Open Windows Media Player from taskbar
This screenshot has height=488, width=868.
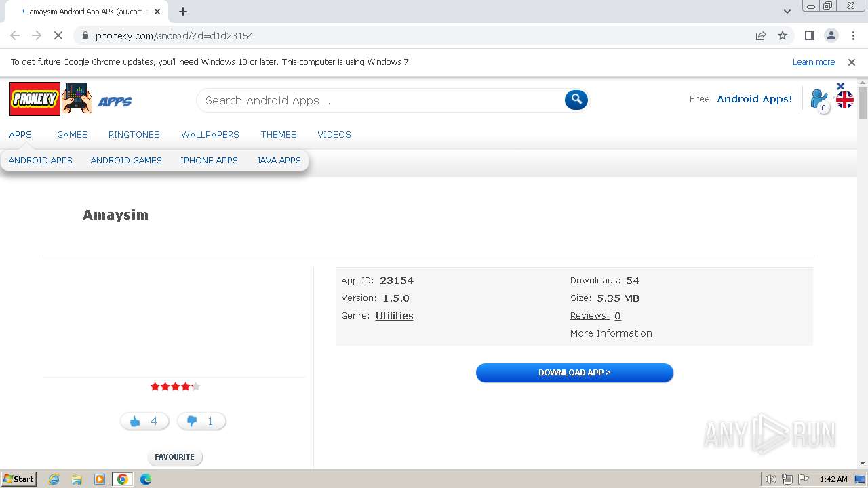coord(100,479)
